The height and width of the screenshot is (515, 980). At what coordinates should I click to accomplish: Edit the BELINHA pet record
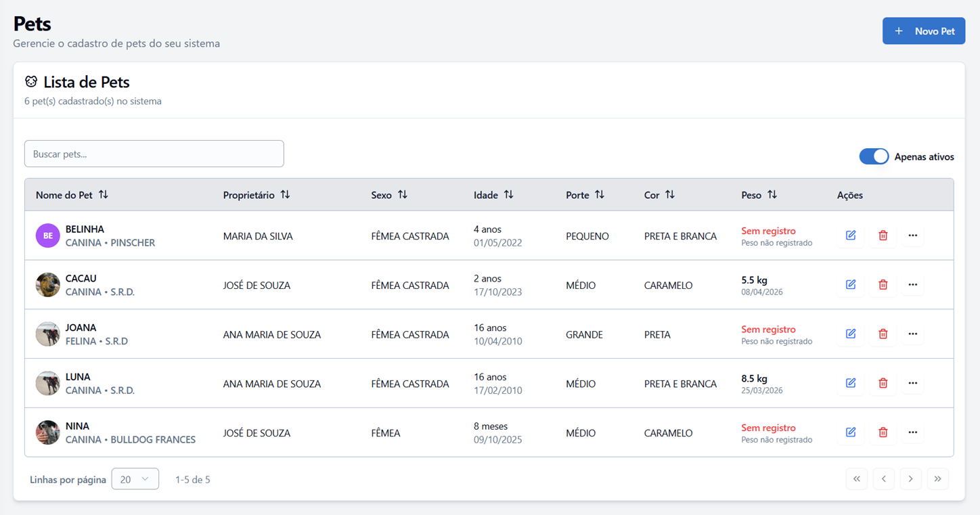(x=851, y=236)
